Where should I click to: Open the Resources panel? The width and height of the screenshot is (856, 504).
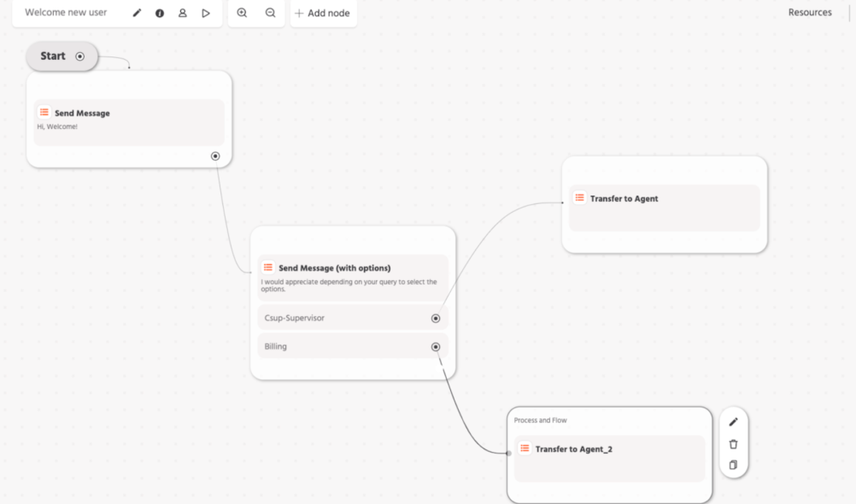(x=809, y=13)
